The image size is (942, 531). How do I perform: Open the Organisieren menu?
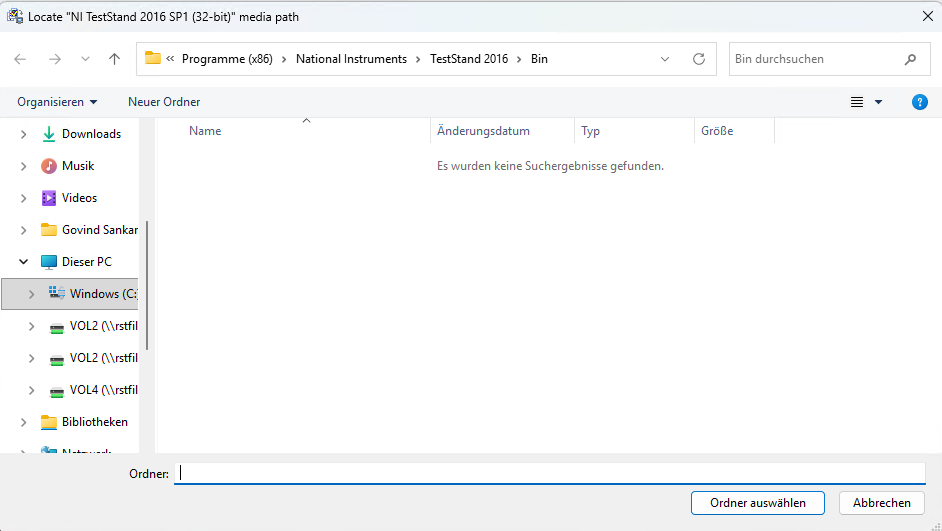pyautogui.click(x=57, y=102)
